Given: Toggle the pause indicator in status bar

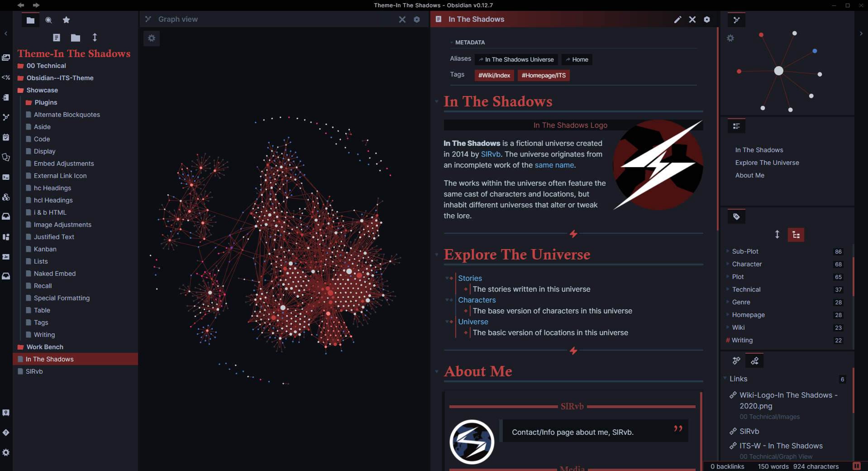Looking at the screenshot, I should pos(857,466).
